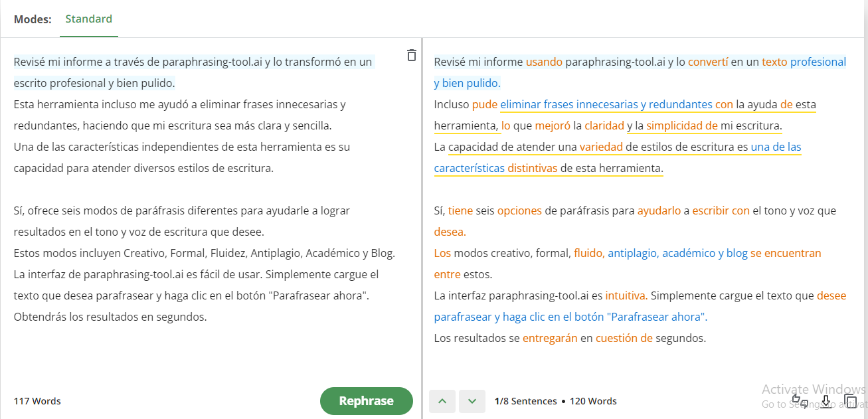This screenshot has height=419, width=868.
Task: Click the orange phrase "cuestión de"
Action: tap(624, 338)
